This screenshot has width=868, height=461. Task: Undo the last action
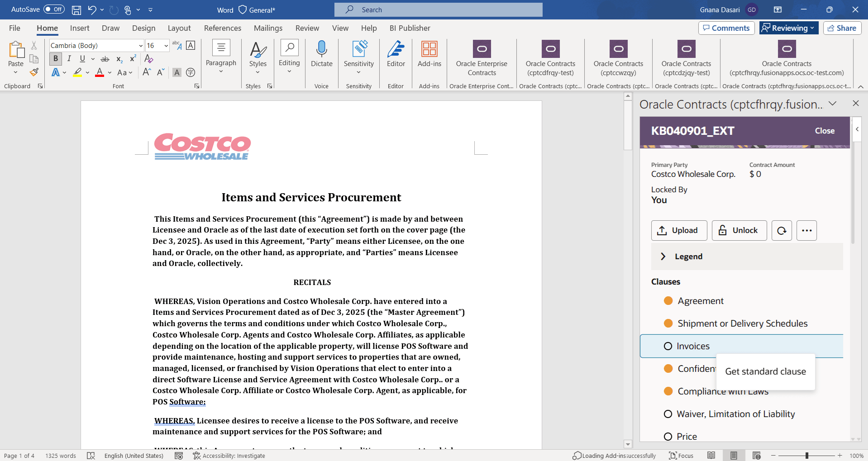(x=92, y=10)
